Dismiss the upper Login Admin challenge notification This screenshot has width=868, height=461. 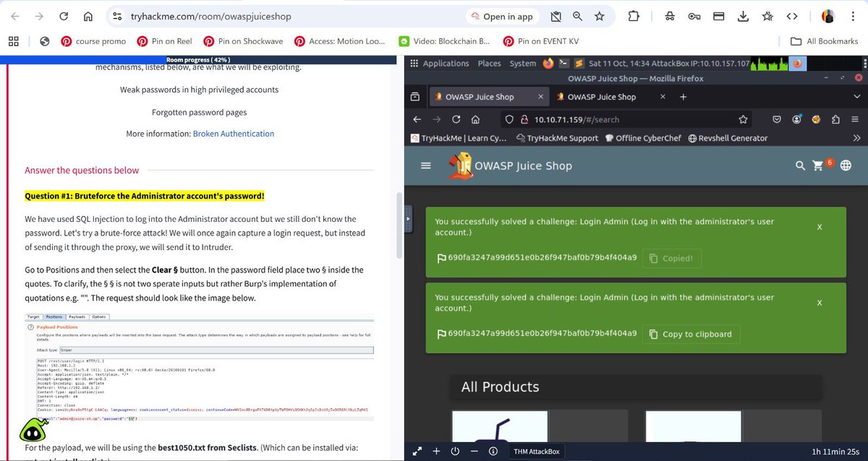tap(820, 227)
